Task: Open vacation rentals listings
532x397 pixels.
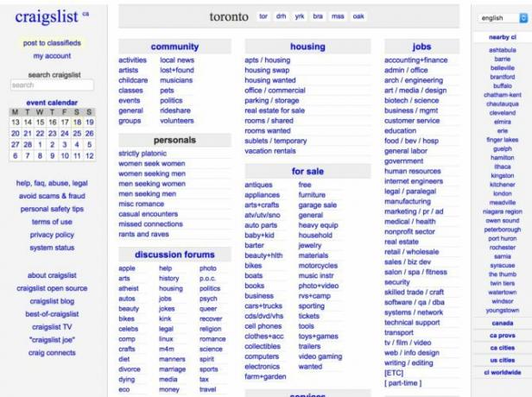Action: point(270,151)
